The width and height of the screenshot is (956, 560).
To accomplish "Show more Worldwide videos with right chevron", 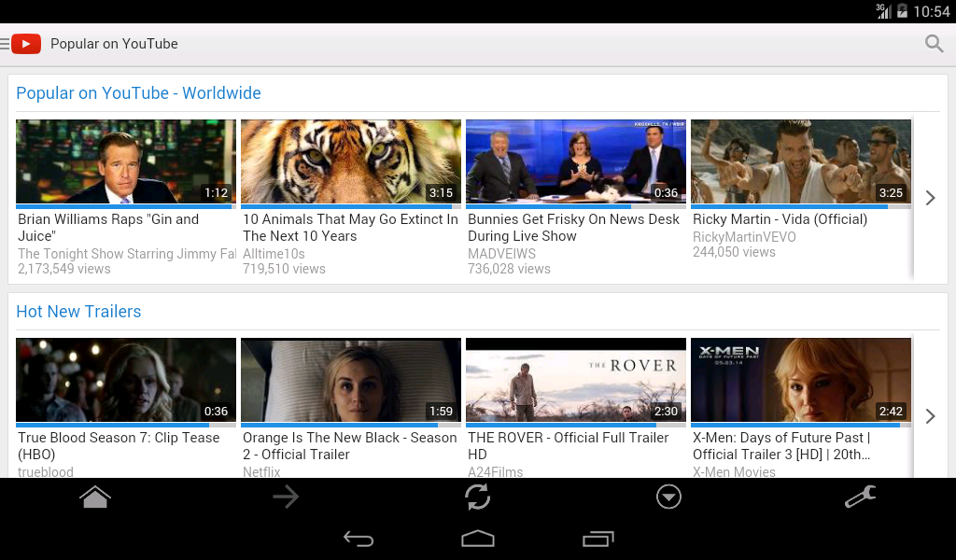I will tap(931, 198).
